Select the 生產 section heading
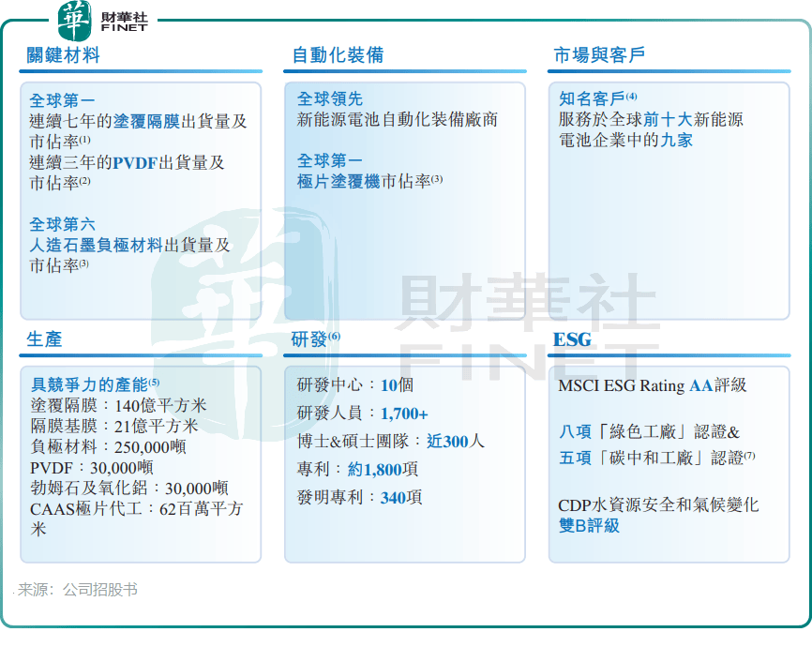 45,339
